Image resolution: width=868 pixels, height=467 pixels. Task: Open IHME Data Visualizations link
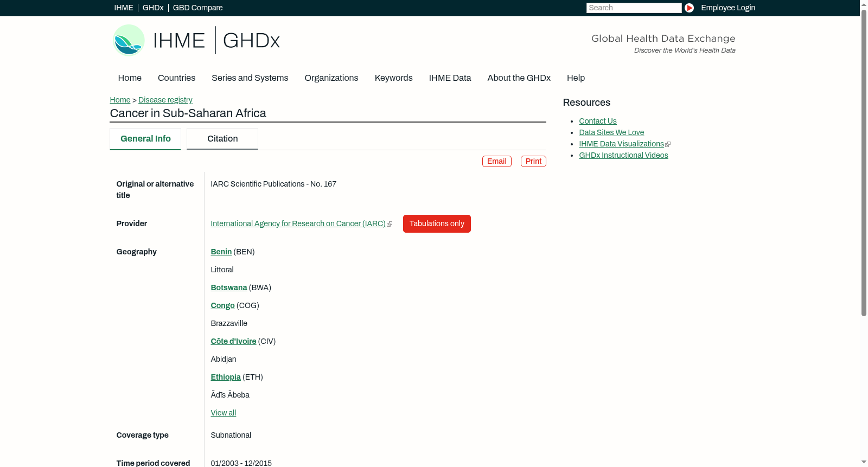(x=621, y=144)
